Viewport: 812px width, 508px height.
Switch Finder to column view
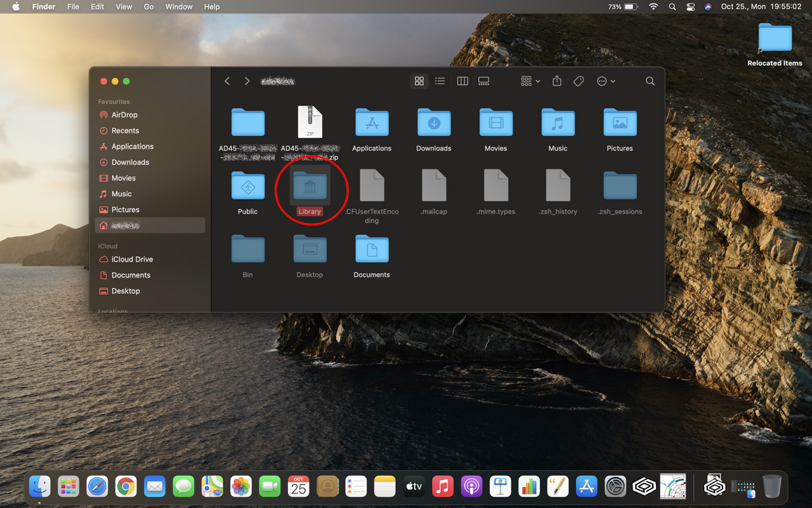(x=462, y=81)
